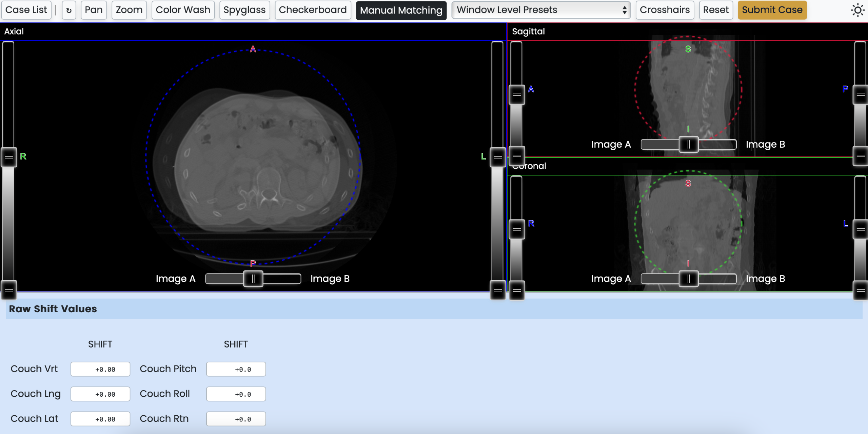Click the Axial view label

pyautogui.click(x=14, y=31)
